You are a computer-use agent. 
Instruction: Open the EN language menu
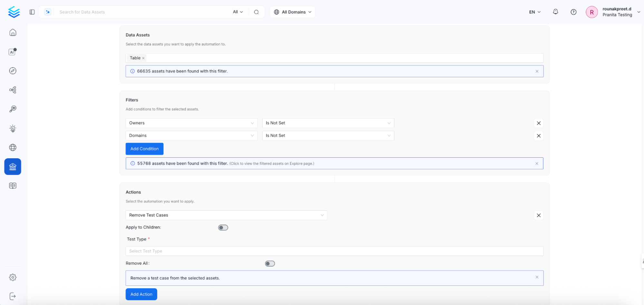pos(534,12)
